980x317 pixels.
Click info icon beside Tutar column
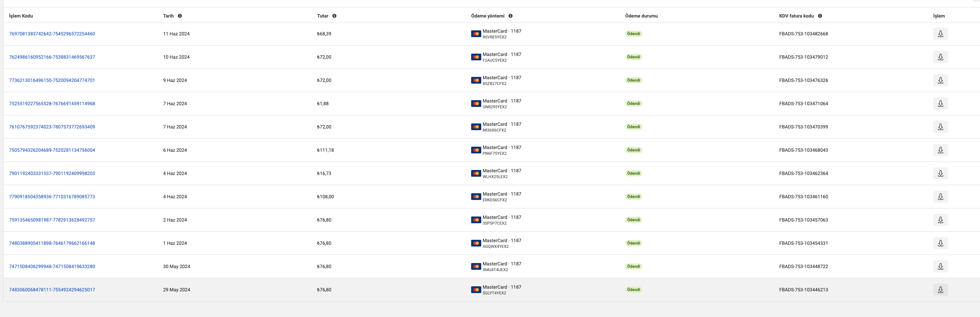pyautogui.click(x=334, y=16)
